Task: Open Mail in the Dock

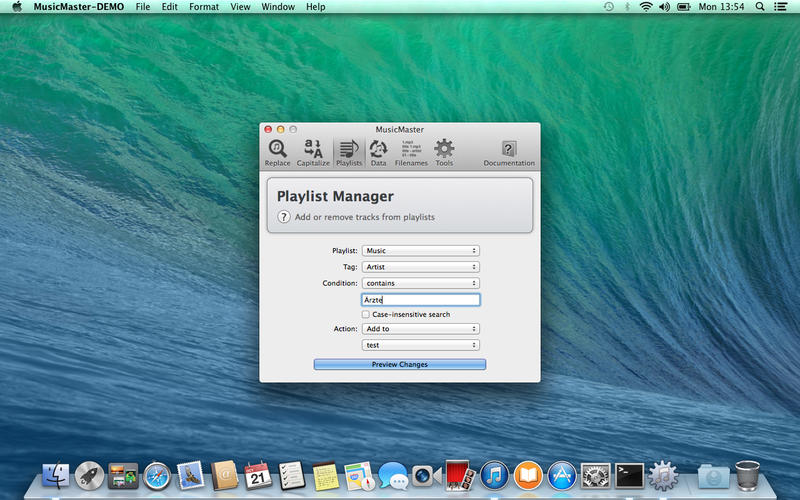Action: coord(191,476)
